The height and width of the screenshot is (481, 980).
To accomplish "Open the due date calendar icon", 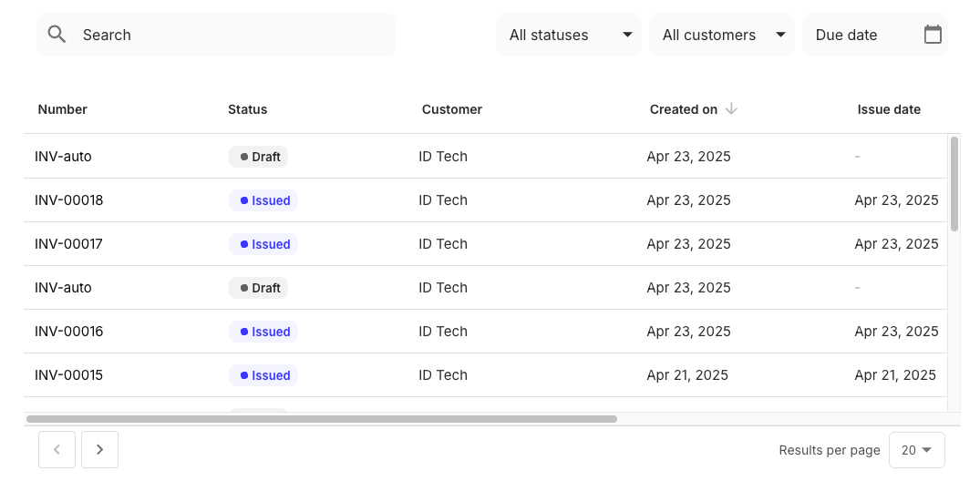I will [x=933, y=35].
